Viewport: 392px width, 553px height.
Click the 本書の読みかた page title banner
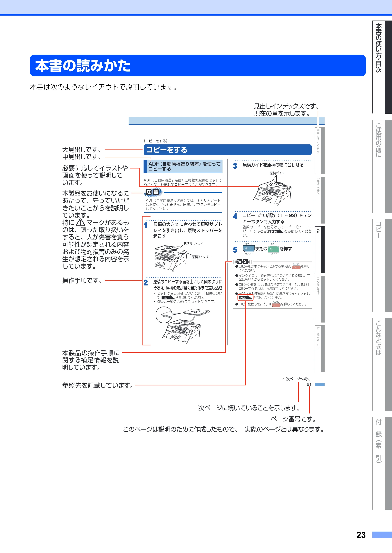point(198,65)
